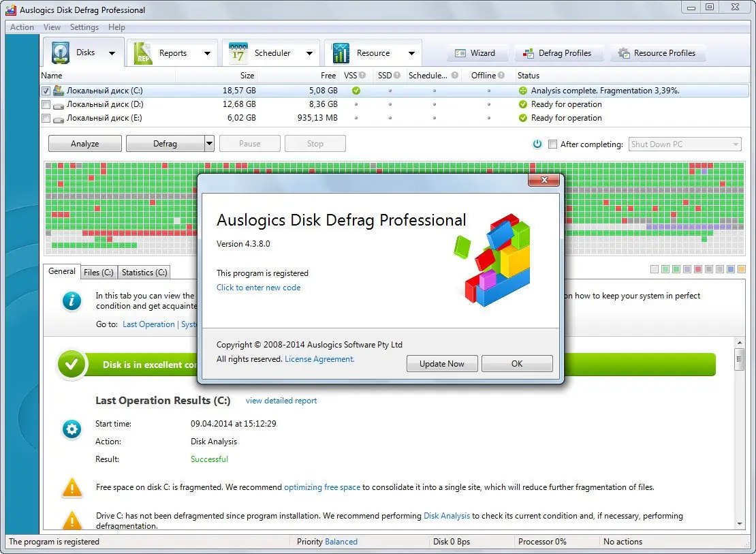756x554 pixels.
Task: Open the Shut Down PC combo box
Action: coord(685,144)
